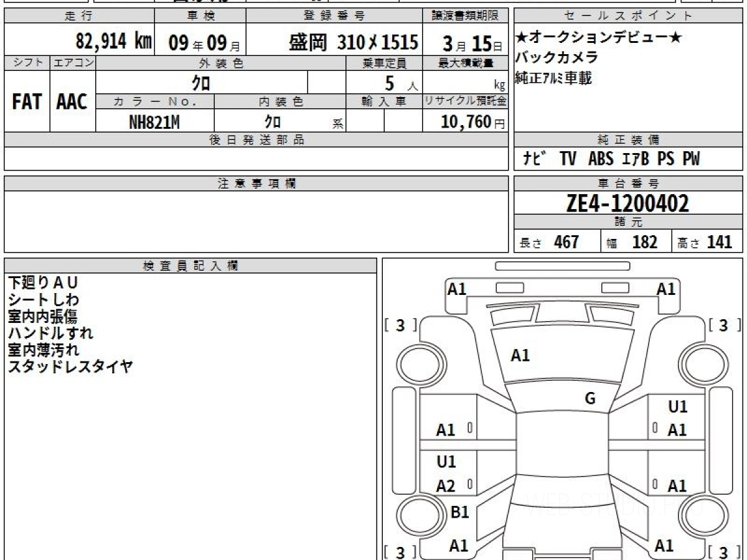
Task: Click the A2 damage mark on the diagram
Action: [x=446, y=487]
